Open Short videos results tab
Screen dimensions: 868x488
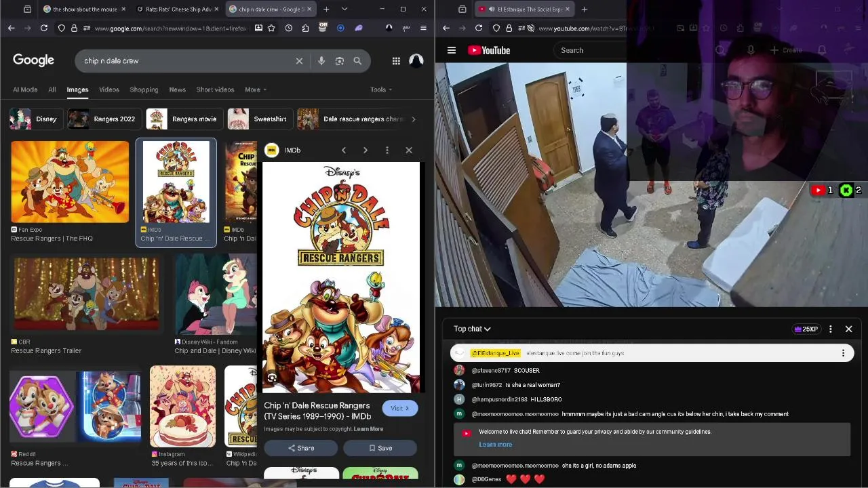tap(215, 89)
